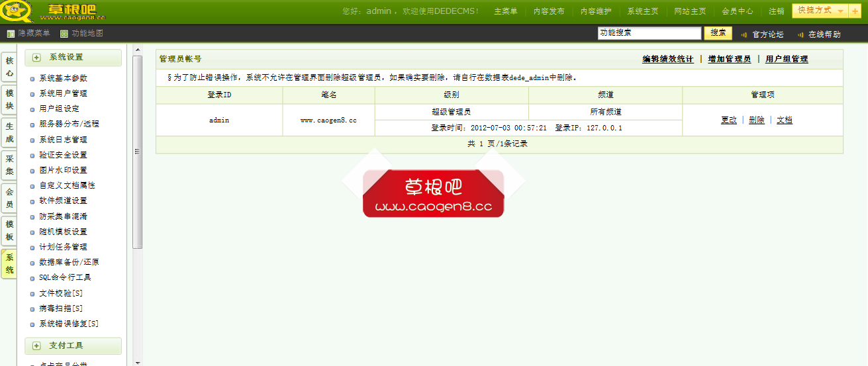868x366 pixels.
Task: Open 防采集串混淆 in the sidebar
Action: pyautogui.click(x=63, y=216)
